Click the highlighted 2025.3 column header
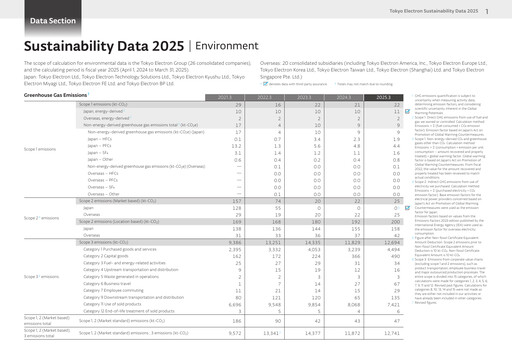Screen dimensions: 512x362 (x=384, y=97)
